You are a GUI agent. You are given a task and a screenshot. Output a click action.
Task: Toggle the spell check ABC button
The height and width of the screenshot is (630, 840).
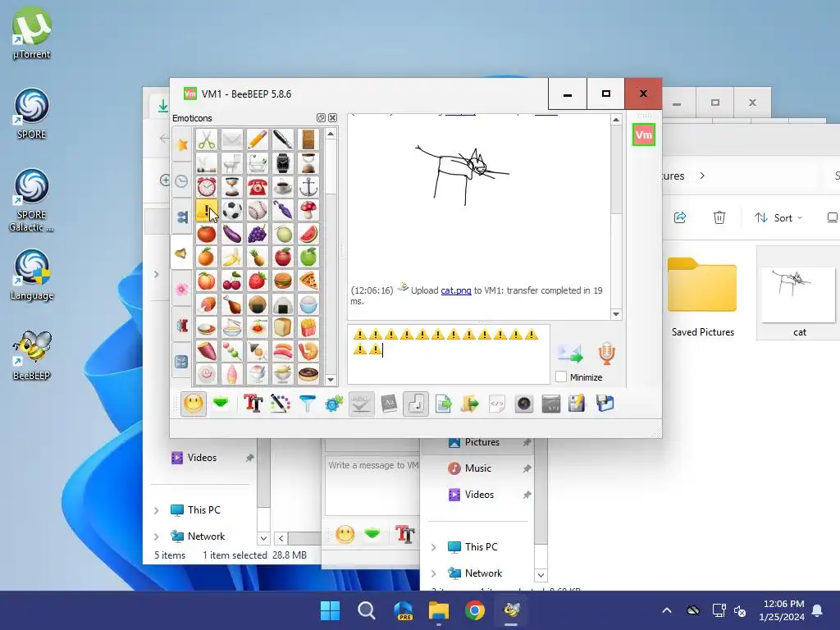(x=361, y=404)
